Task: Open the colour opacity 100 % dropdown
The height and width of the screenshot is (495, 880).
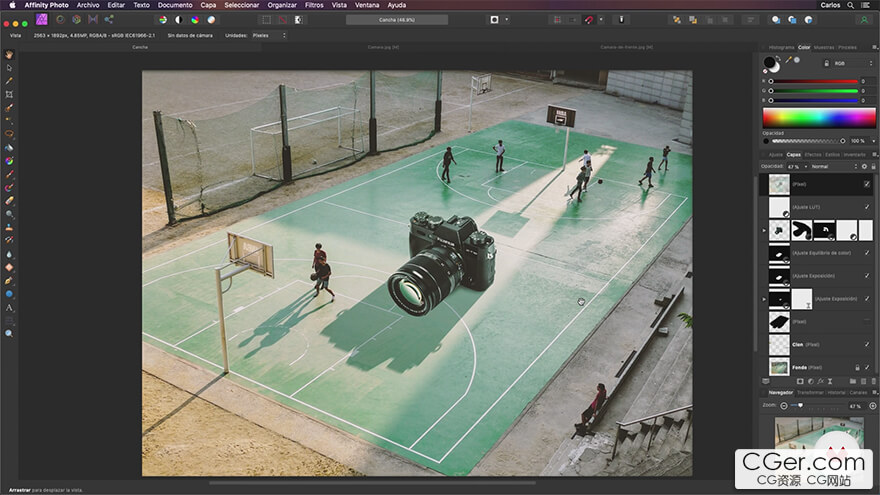Action: click(x=873, y=141)
